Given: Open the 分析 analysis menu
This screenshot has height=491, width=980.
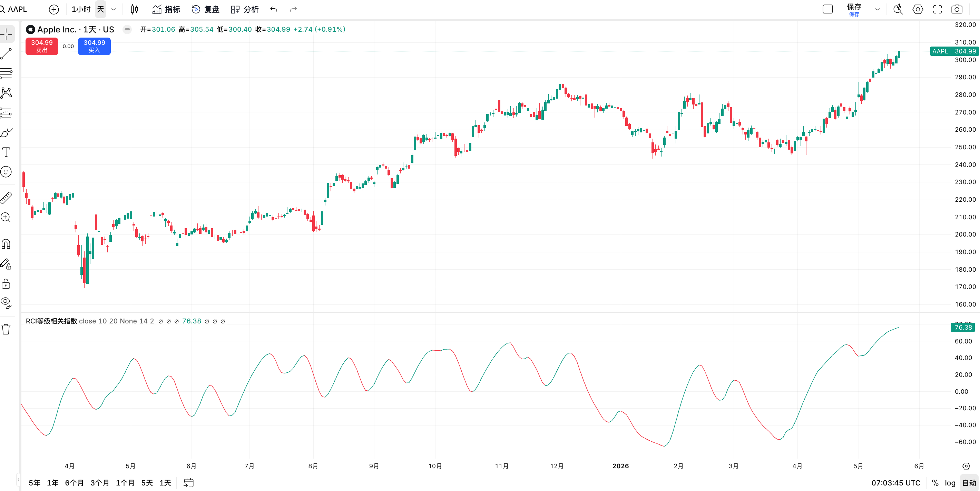Looking at the screenshot, I should click(x=245, y=10).
